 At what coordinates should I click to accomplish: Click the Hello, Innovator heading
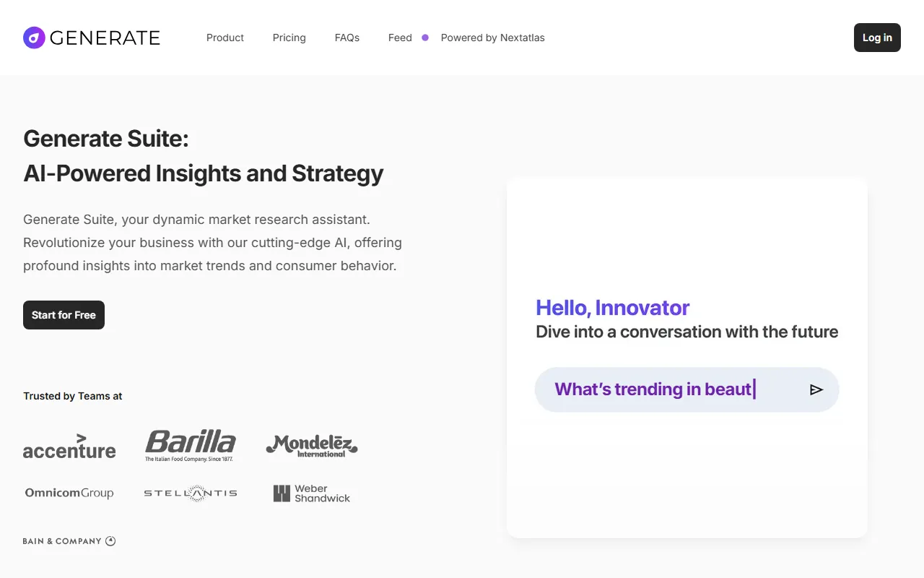[x=612, y=307]
